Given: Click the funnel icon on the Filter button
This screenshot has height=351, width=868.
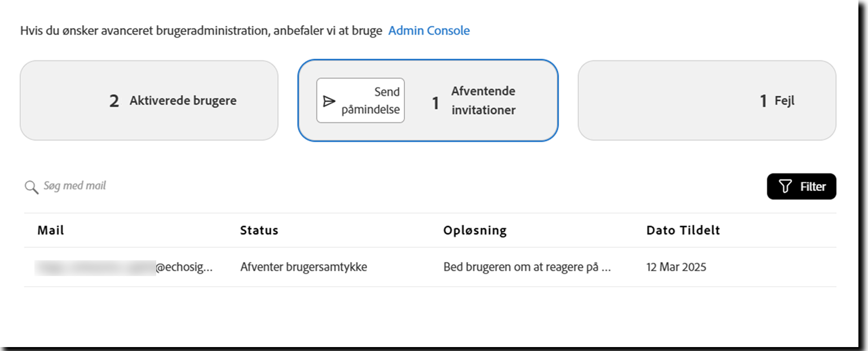Looking at the screenshot, I should (x=785, y=186).
